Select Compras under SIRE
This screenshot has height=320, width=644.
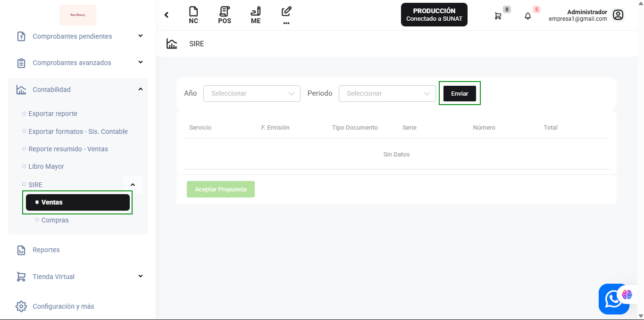(x=55, y=220)
